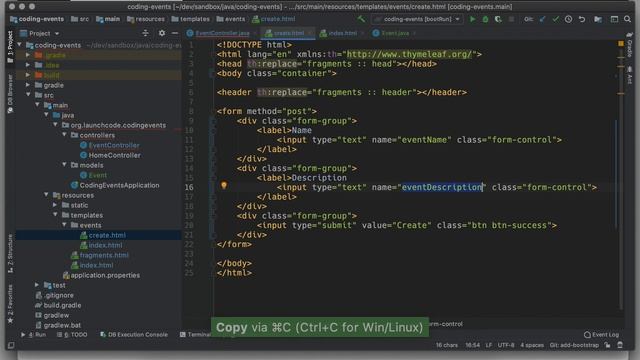The image size is (640, 360).
Task: Click the UTF-8 encoding status bar entry
Action: pyautogui.click(x=506, y=345)
